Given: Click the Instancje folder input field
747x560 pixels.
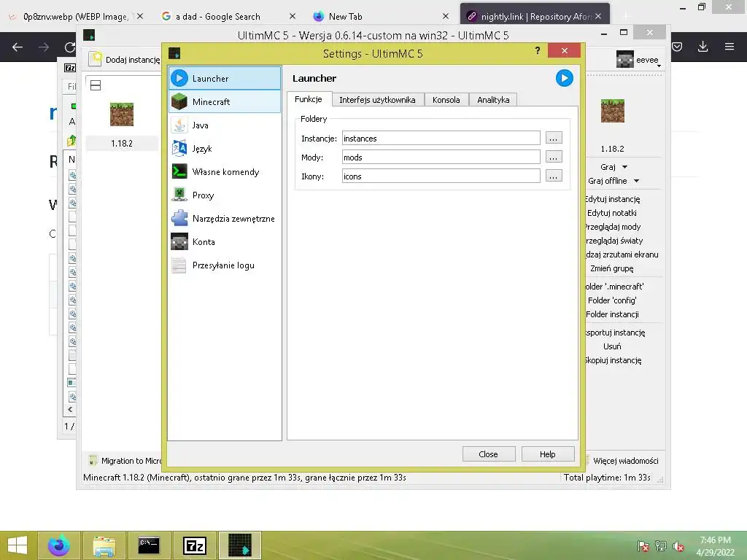Looking at the screenshot, I should [441, 138].
